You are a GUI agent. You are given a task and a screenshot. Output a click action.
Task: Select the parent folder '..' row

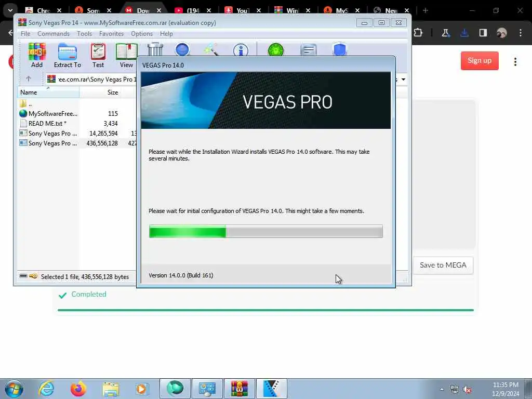[77, 104]
